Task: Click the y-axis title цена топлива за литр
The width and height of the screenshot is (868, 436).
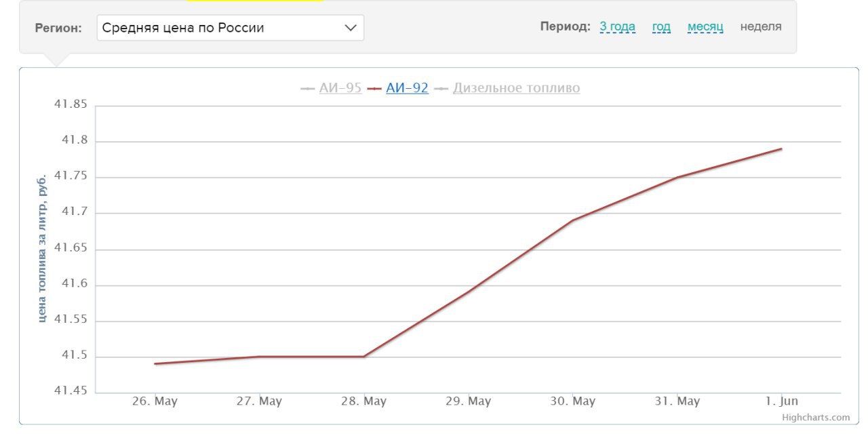Action: click(x=42, y=248)
